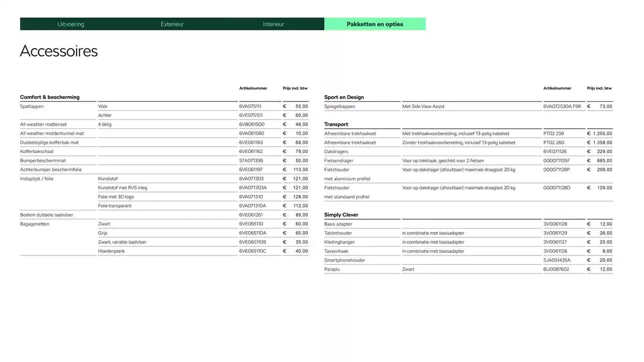This screenshot has width=644, height=362.
Task: Select the Interieur tab
Action: [x=273, y=23]
